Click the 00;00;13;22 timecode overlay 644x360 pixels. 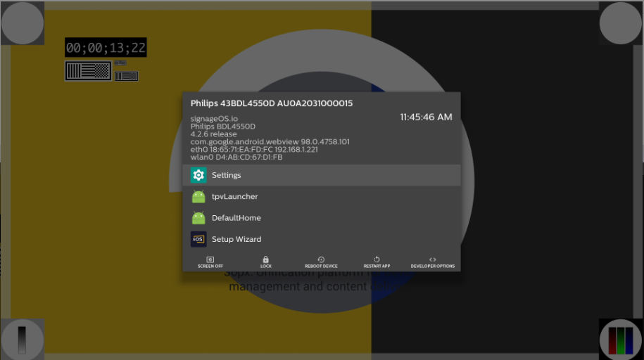(106, 48)
